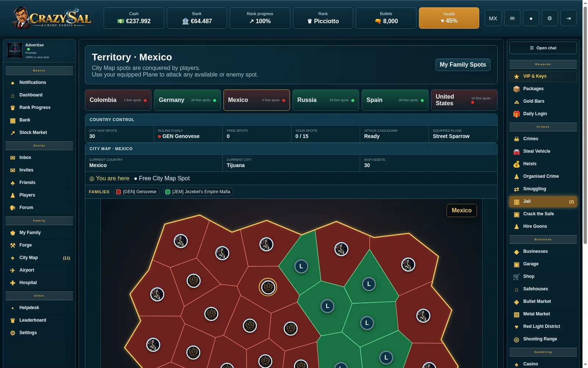The height and width of the screenshot is (368, 588).
Task: Switch to Colombia territory tab
Action: (118, 100)
